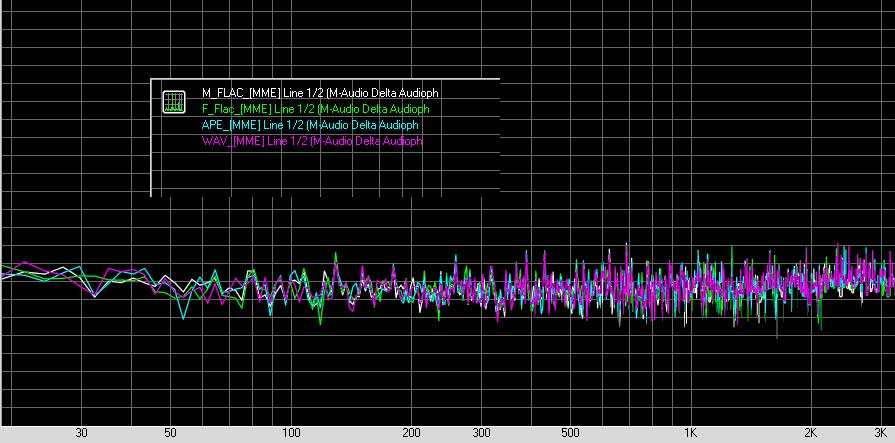Click the 200 Hz frequency axis label
The image size is (895, 443).
point(412,433)
